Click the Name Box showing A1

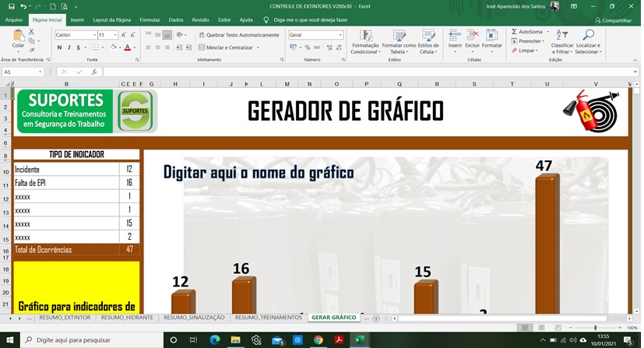[x=23, y=72]
